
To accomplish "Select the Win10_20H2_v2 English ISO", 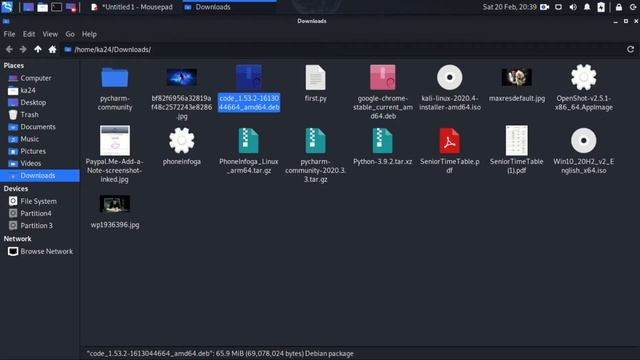I will (x=583, y=140).
